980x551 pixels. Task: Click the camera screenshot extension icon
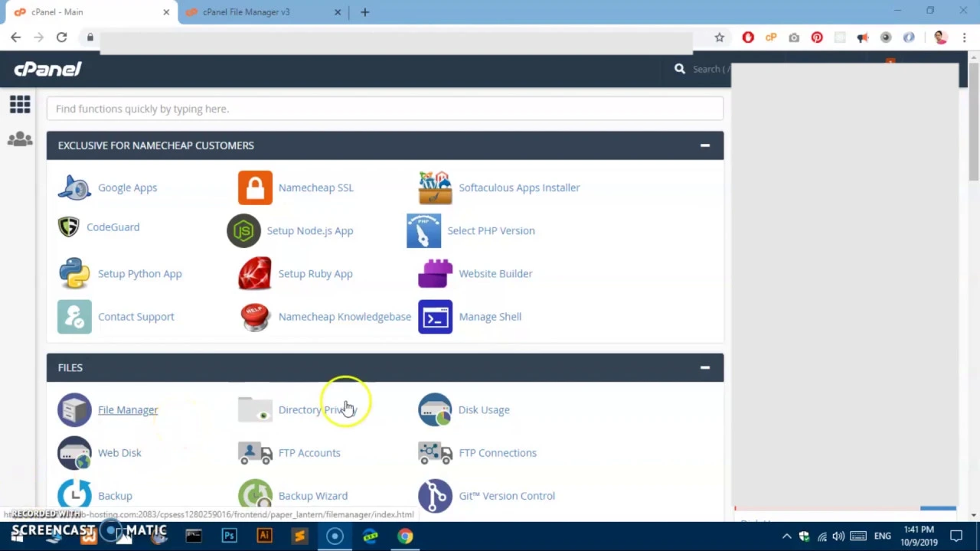click(x=794, y=37)
